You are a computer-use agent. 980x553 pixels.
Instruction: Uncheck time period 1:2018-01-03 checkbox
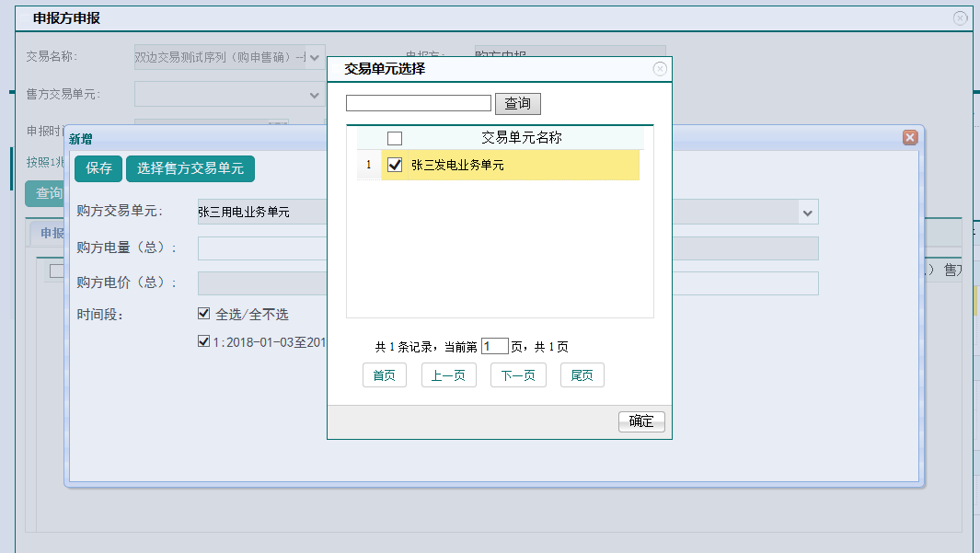click(x=204, y=341)
